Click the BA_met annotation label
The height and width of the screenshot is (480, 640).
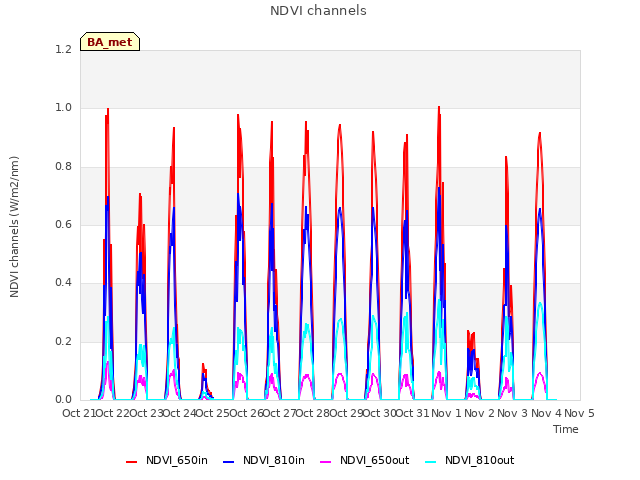[x=110, y=42]
